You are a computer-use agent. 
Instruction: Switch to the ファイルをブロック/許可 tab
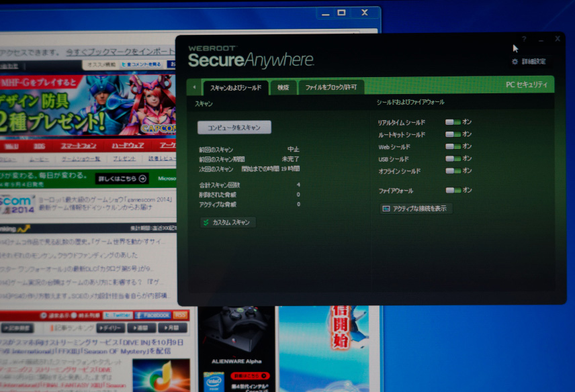point(331,87)
